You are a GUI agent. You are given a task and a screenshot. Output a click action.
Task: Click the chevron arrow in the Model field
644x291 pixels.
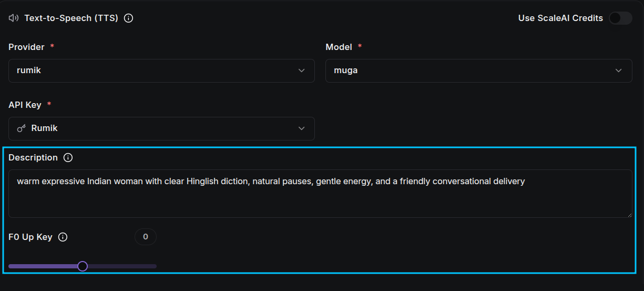(618, 71)
